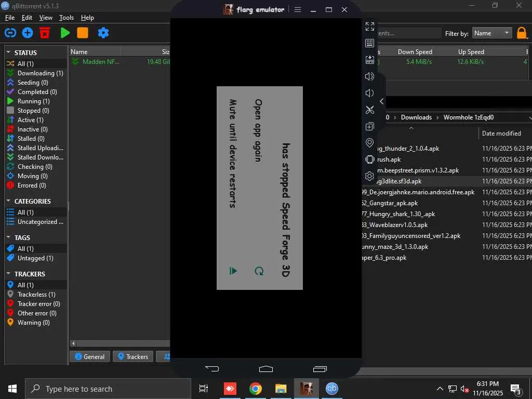Select Seeding (0) status filter
The image size is (532, 399).
point(36,83)
